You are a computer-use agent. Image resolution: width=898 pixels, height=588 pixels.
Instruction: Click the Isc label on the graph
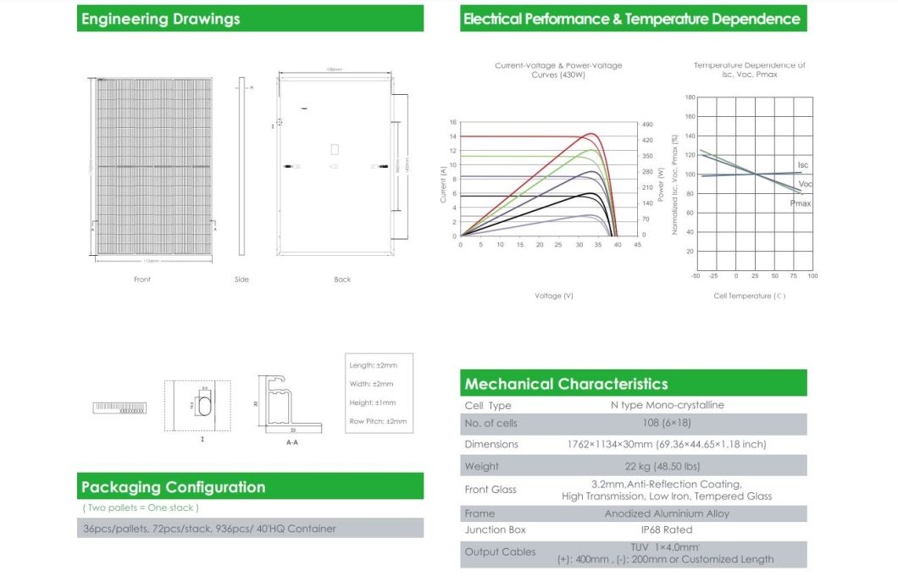(x=805, y=165)
